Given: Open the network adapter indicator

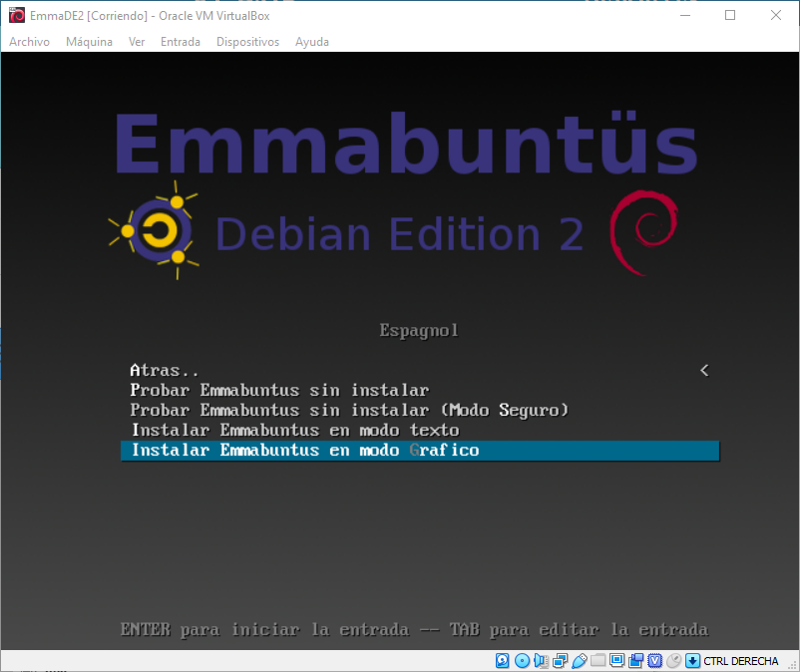Looking at the screenshot, I should click(x=561, y=660).
